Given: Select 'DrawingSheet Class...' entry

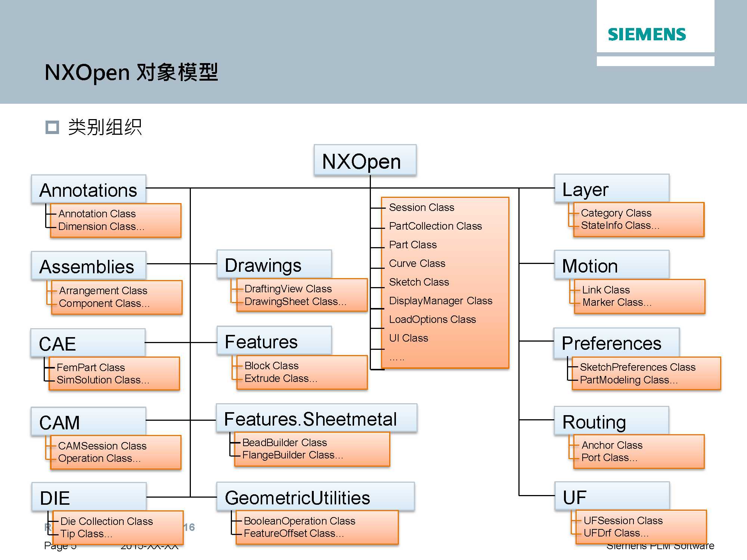Looking at the screenshot, I should 295,301.
